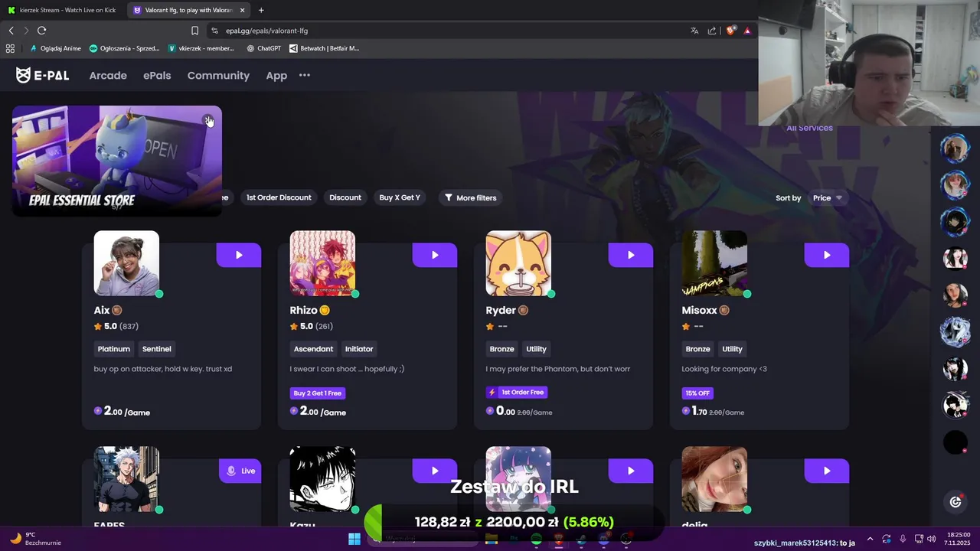
Task: Play Ryder's voice intro
Action: coord(631,255)
